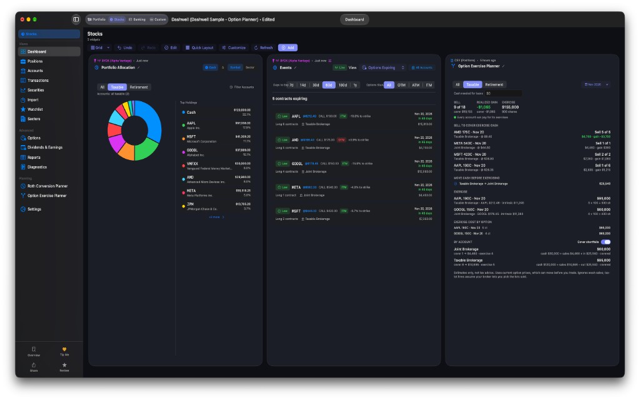640x400 pixels.
Task: Open Filter Accounts in Portfolio Allocation
Action: click(x=242, y=87)
